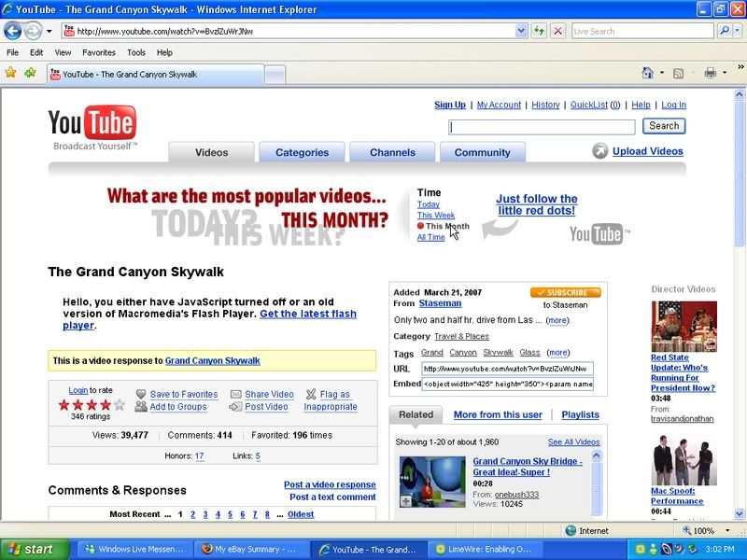Click the Share Video envelope icon
The height and width of the screenshot is (560, 747).
pyautogui.click(x=234, y=394)
